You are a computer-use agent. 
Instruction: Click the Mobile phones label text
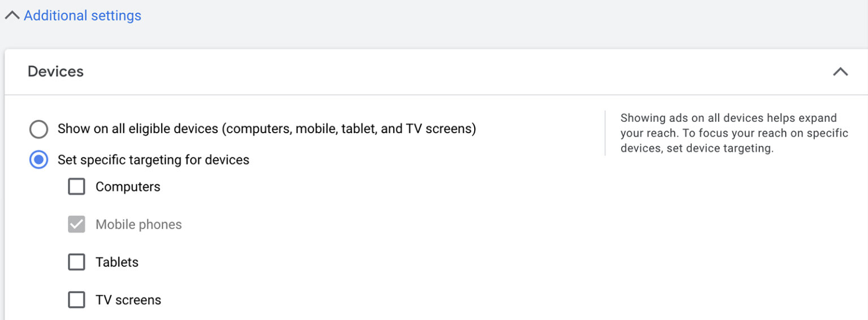(138, 225)
